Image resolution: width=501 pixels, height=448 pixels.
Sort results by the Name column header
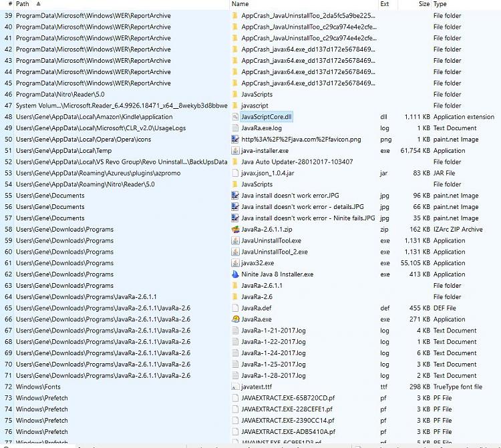pos(240,4)
